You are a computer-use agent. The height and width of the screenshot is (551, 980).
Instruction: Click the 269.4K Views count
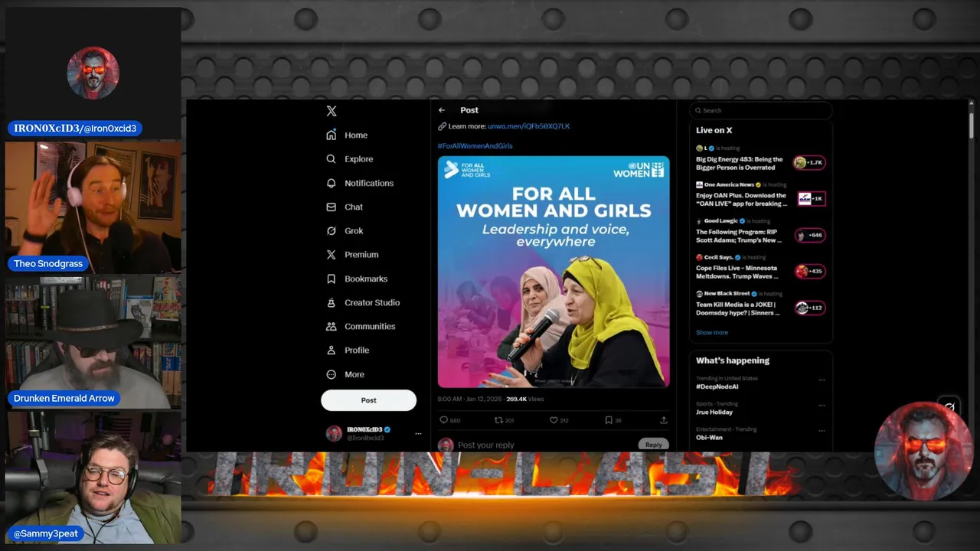(x=524, y=399)
